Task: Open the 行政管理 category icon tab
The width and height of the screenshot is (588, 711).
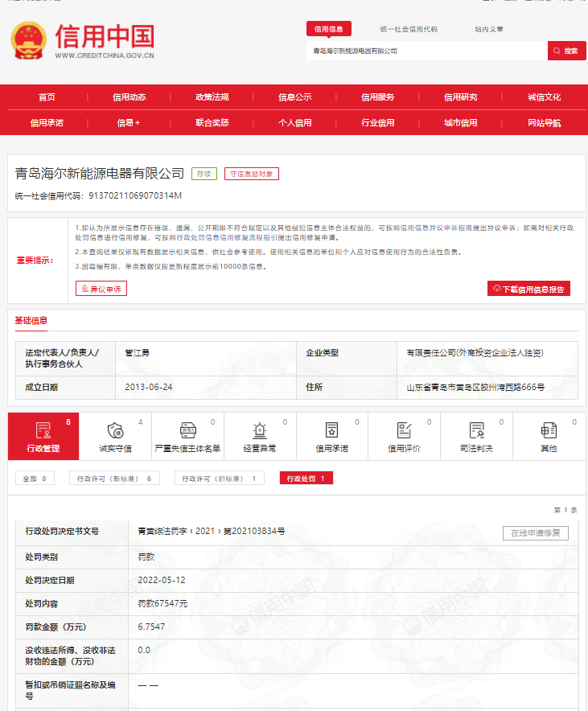Action: (43, 436)
